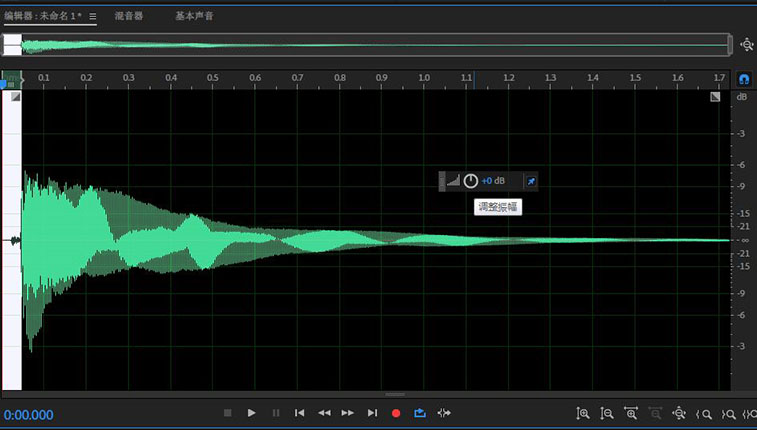Click the Fast Forward button

click(x=348, y=413)
